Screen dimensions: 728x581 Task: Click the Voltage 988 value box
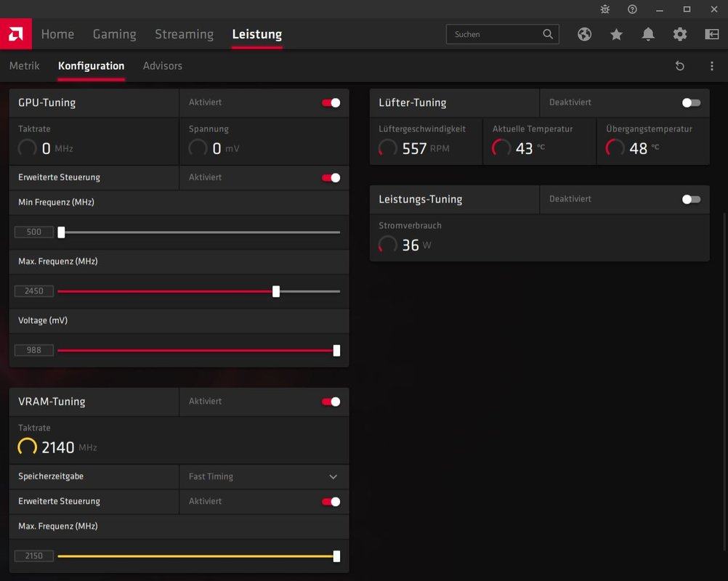34,350
